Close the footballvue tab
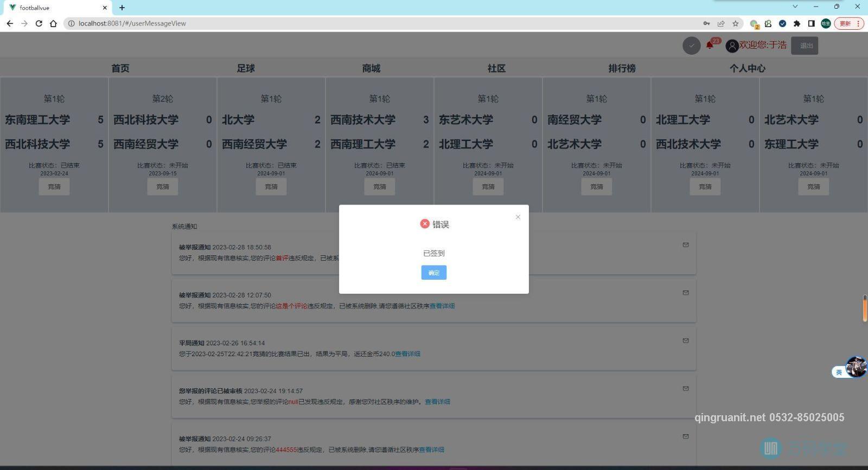This screenshot has width=868, height=470. 105,8
